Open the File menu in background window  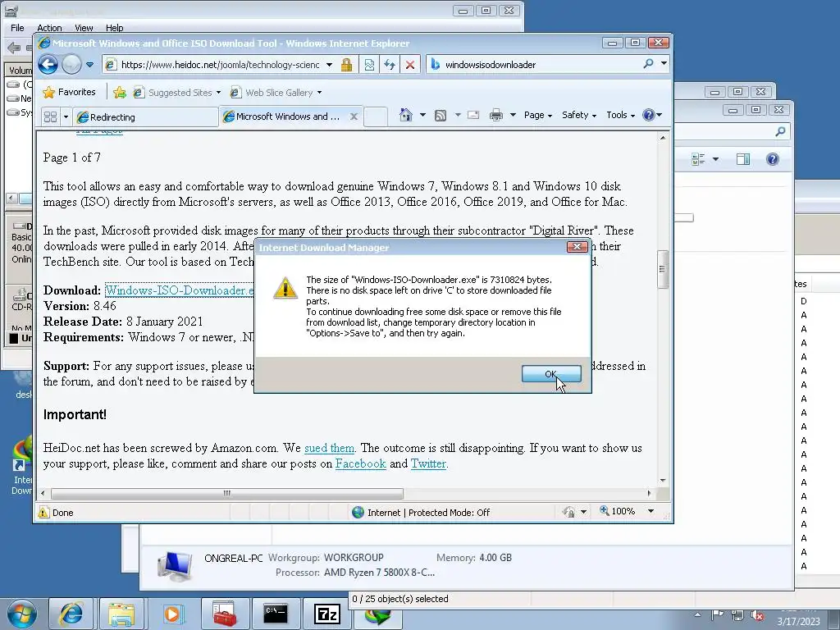click(17, 28)
